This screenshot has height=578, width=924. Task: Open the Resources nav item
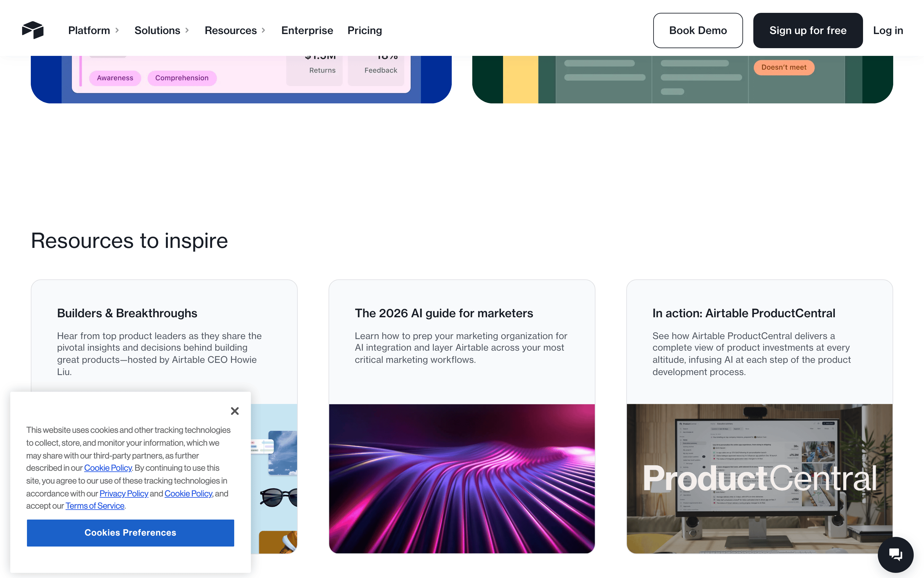pyautogui.click(x=231, y=31)
